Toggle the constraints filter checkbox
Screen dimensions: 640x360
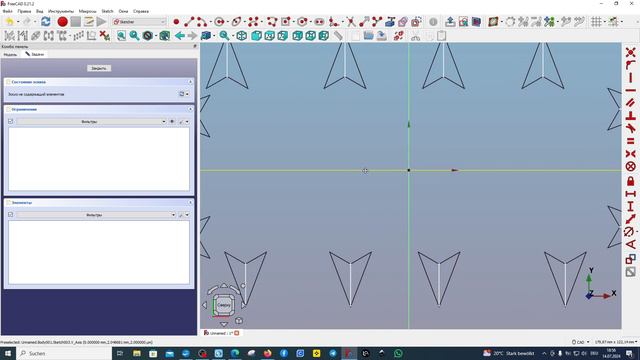click(x=11, y=121)
